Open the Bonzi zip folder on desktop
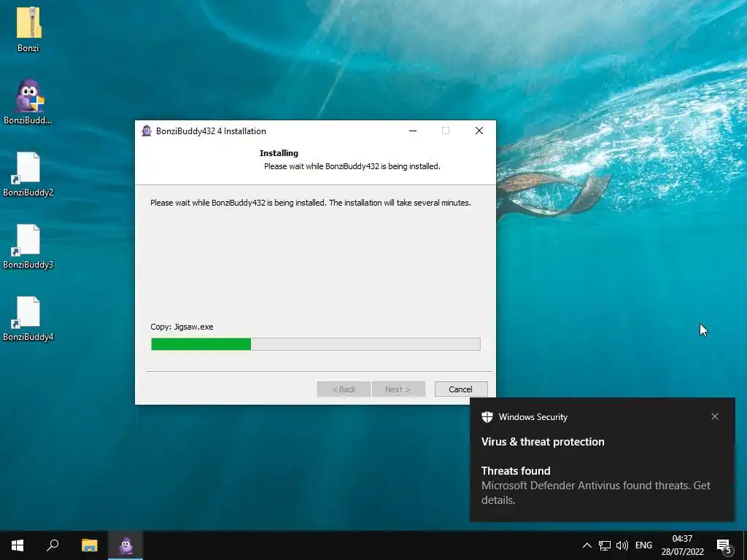The image size is (747, 560). tap(28, 28)
